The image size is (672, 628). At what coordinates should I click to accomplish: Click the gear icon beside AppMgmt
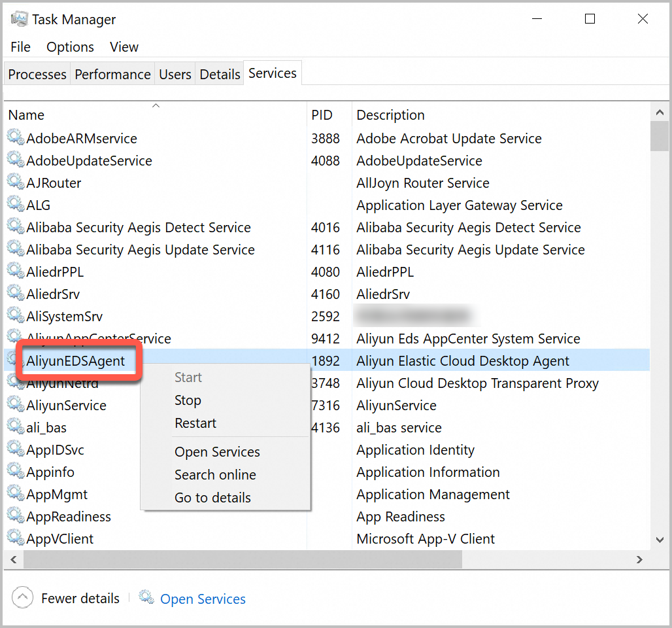tap(16, 494)
